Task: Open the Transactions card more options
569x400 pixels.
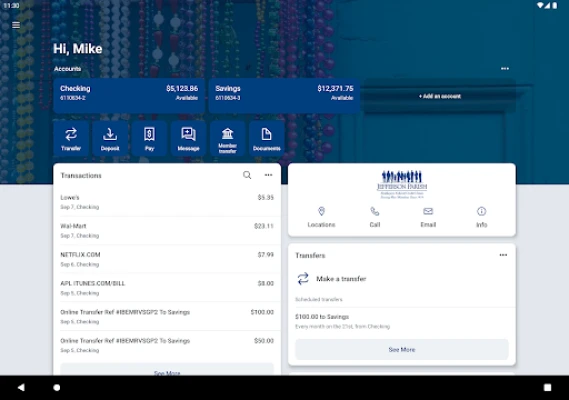Action: (269, 175)
